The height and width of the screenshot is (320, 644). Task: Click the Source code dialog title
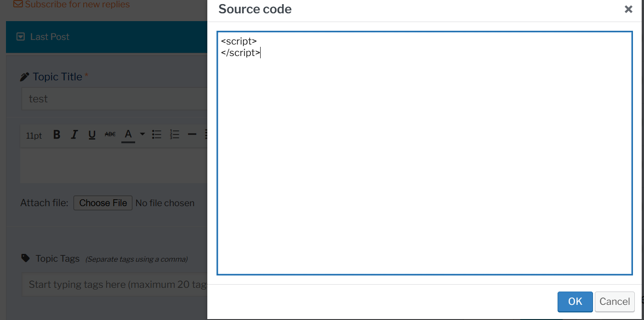(255, 9)
